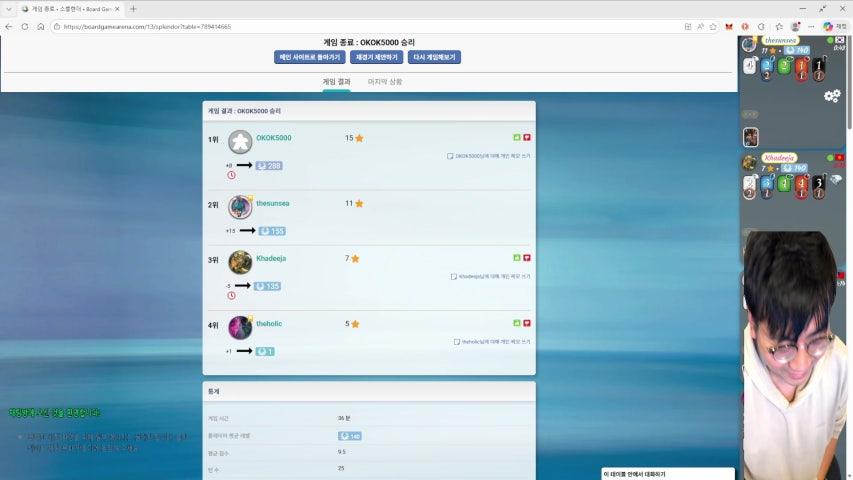Switch to the 마지막 상황 tab
The image size is (853, 480).
[x=385, y=81]
